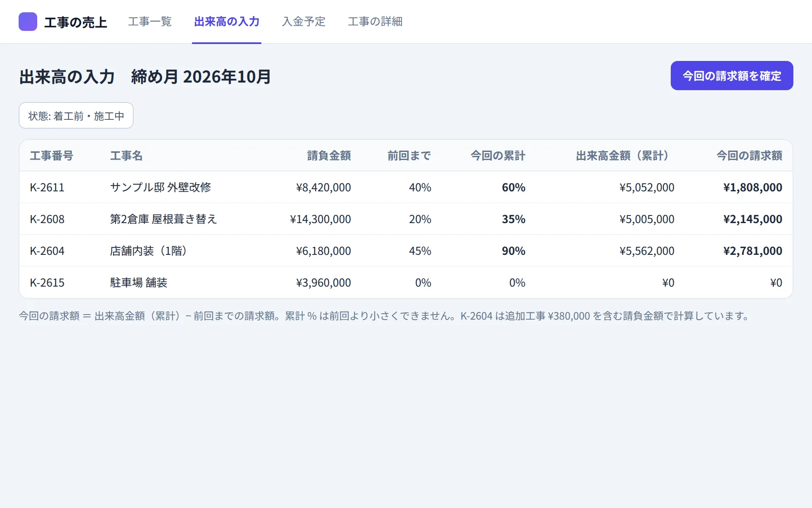Click the 工事の売上 app title

tap(76, 22)
